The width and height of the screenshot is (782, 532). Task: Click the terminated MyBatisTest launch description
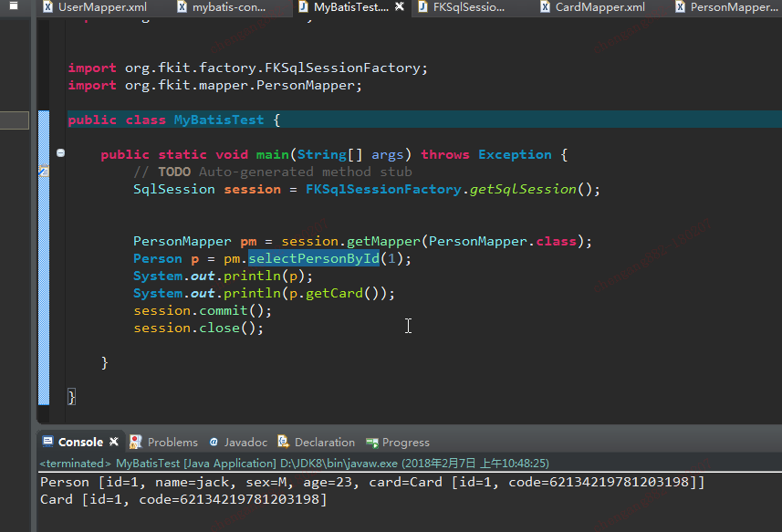tap(294, 464)
